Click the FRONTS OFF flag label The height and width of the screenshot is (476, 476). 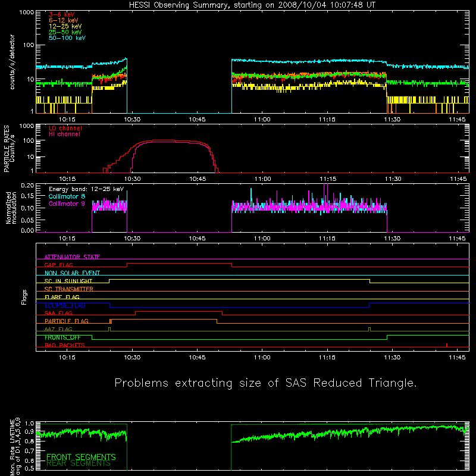click(x=62, y=337)
